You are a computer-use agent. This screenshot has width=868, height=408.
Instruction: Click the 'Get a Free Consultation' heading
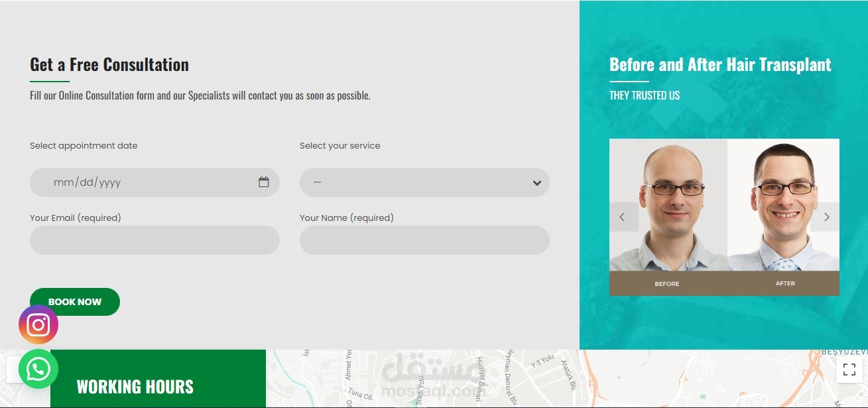click(109, 64)
